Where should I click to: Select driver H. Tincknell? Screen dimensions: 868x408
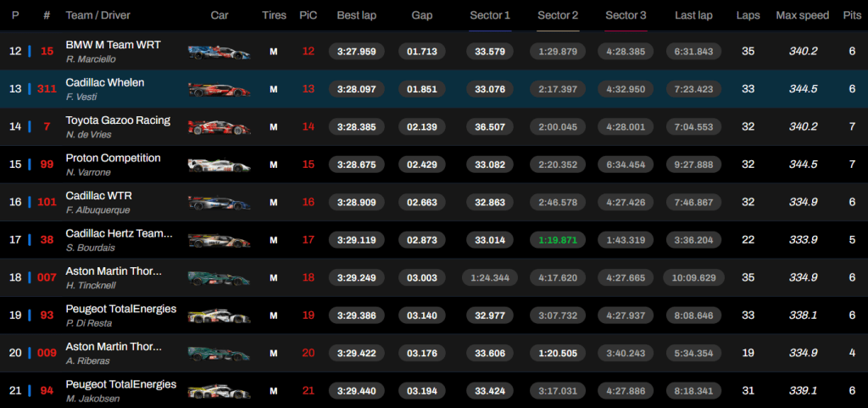90,285
